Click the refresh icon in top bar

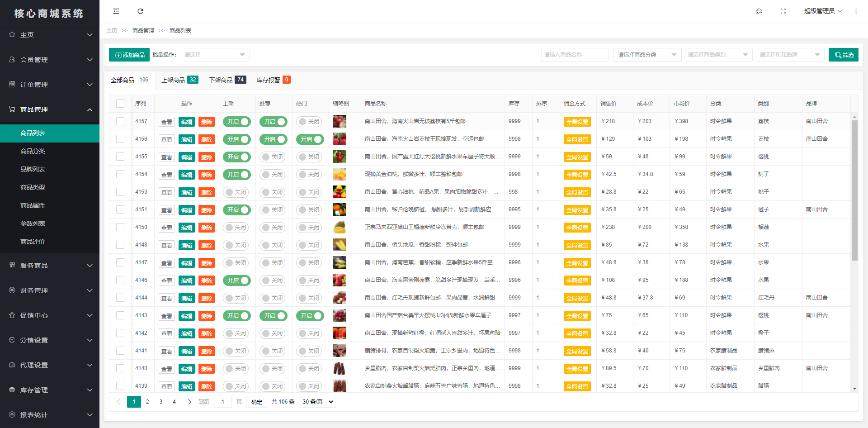click(140, 11)
